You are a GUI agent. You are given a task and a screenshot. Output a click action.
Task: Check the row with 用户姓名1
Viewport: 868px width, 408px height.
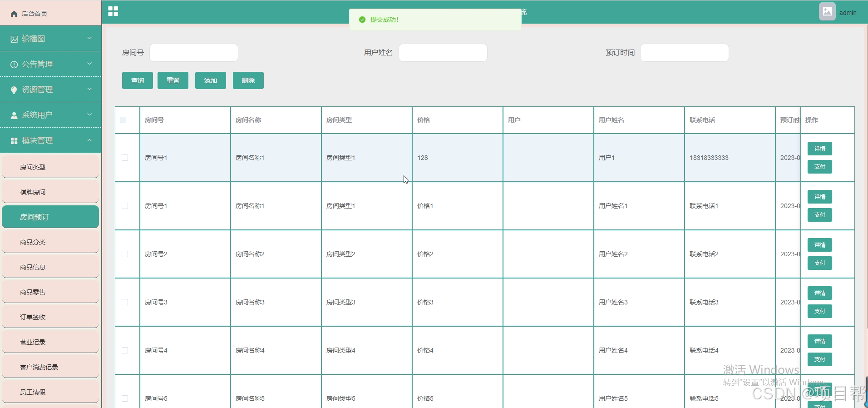pos(125,206)
